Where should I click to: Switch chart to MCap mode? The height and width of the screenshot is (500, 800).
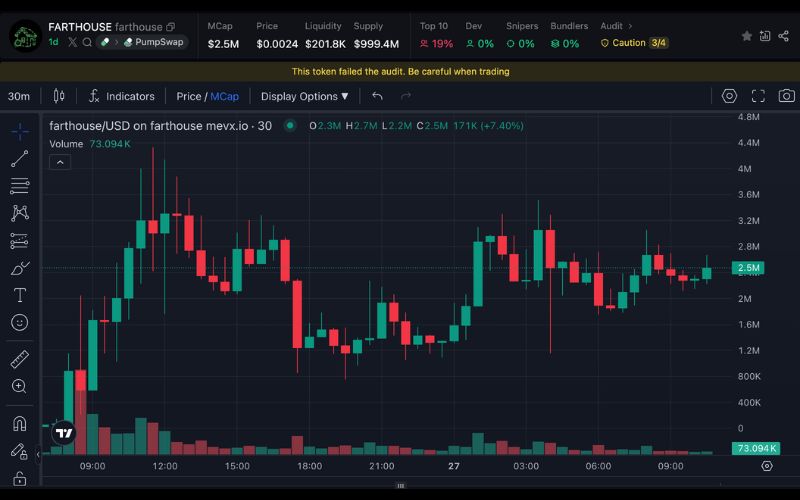tap(224, 96)
